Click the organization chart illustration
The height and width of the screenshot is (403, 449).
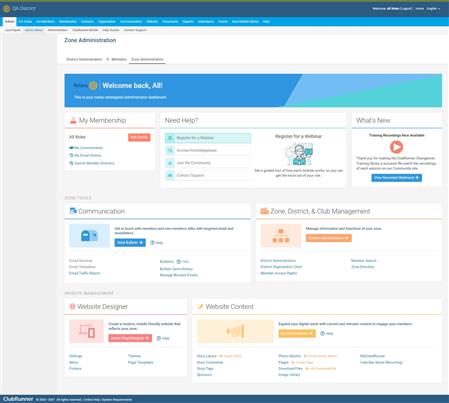pos(281,236)
